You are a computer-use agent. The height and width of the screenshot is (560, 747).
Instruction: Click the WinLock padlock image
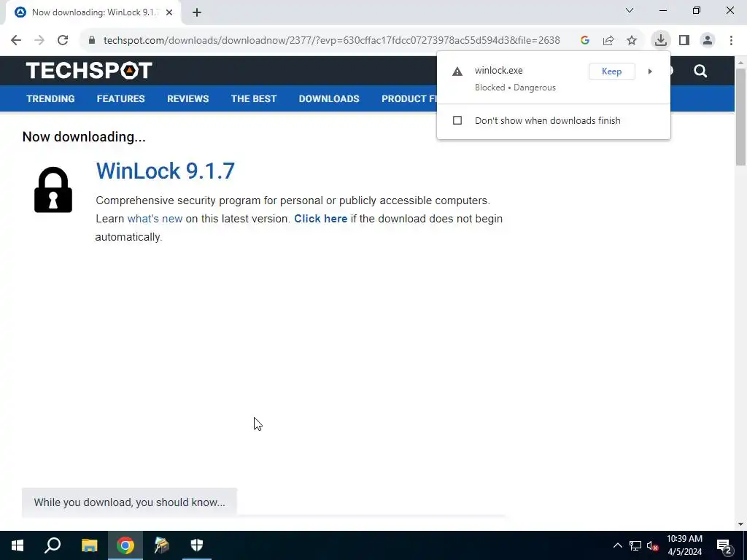(53, 190)
